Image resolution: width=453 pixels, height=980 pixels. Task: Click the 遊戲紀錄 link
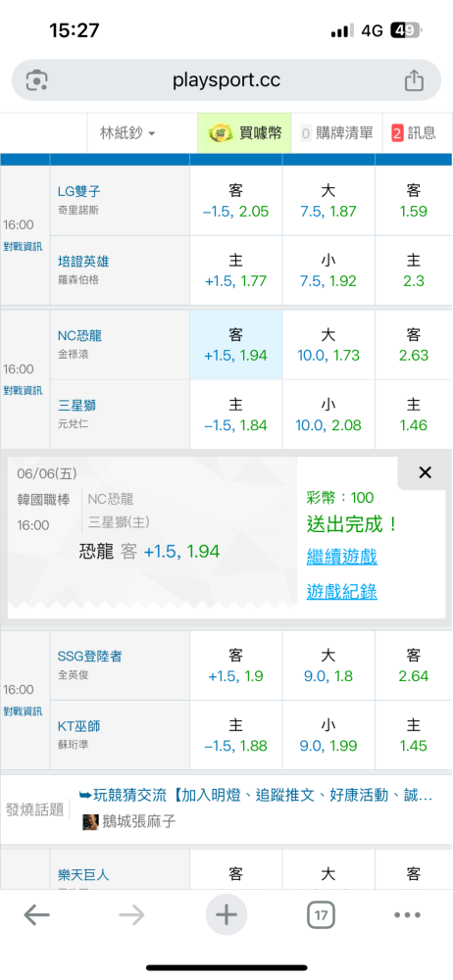341,591
